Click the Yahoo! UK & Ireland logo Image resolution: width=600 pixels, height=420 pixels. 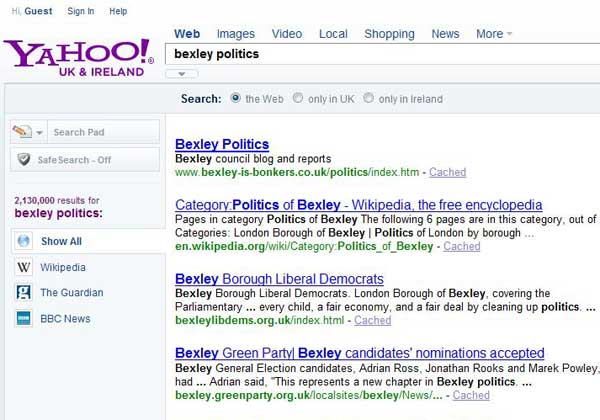tap(78, 57)
